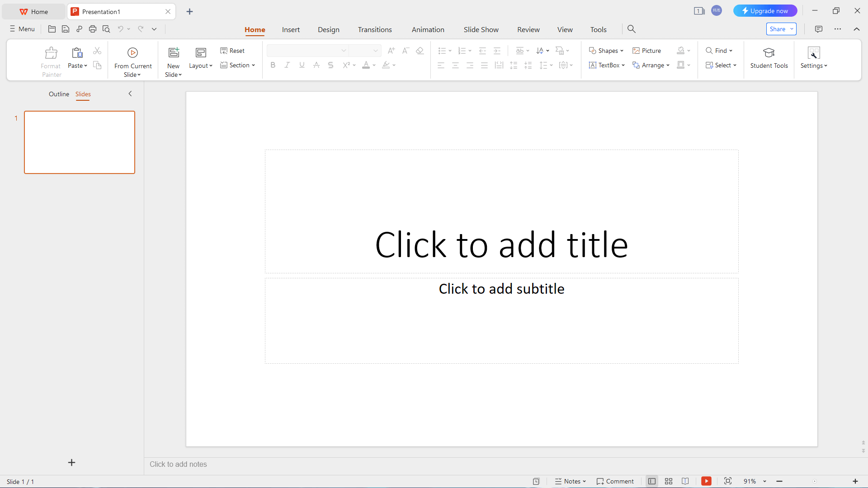868x488 pixels.
Task: Click the Comment button
Action: 615,481
